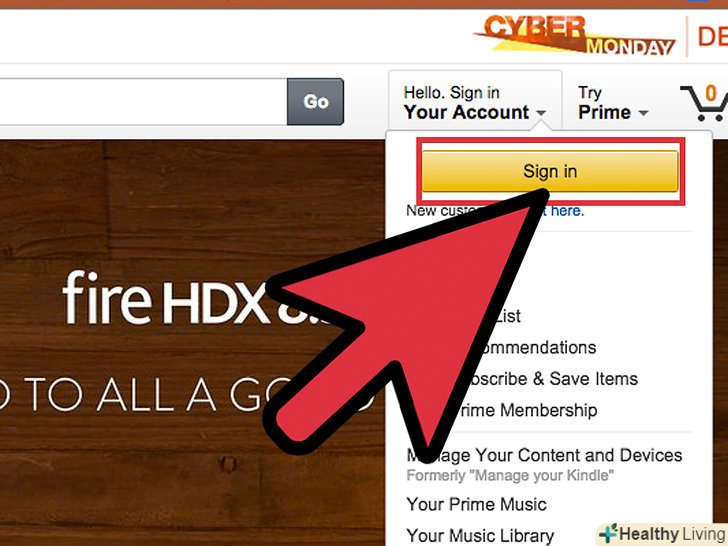Click inside the search input field
728x546 pixels.
143,102
